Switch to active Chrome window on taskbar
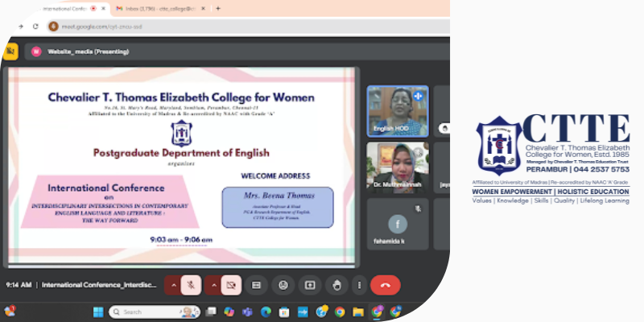This screenshot has height=322, width=644. (x=377, y=312)
